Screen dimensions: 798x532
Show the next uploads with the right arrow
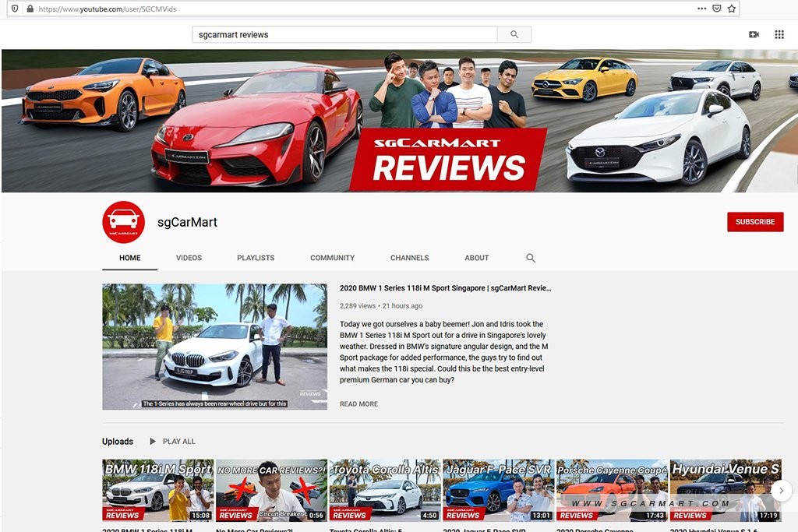pos(781,491)
